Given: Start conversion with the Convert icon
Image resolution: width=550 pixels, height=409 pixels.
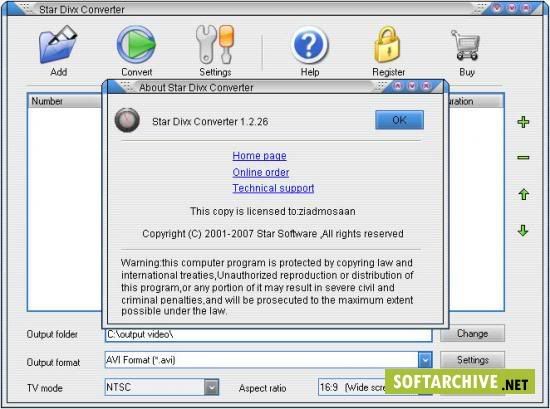Looking at the screenshot, I should (136, 45).
